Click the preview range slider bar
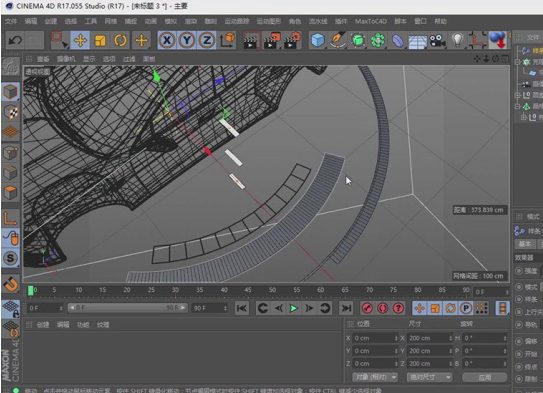The height and width of the screenshot is (393, 543). 127,308
